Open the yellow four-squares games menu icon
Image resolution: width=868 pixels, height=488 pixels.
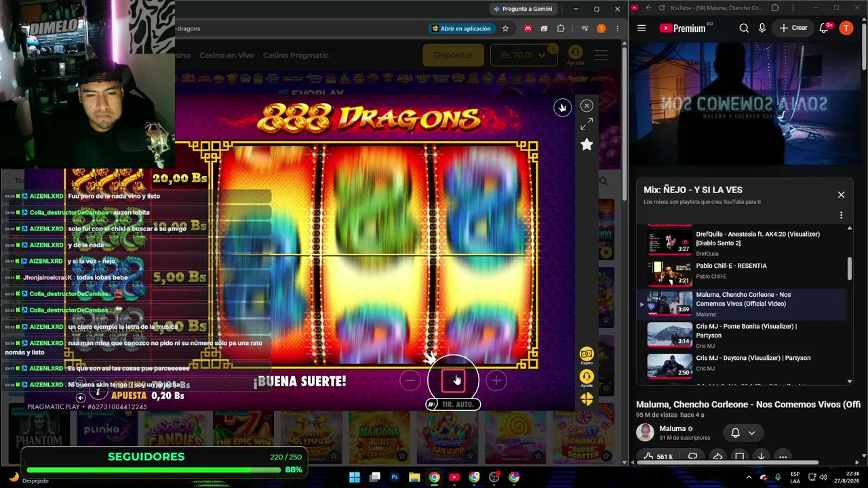click(x=587, y=400)
